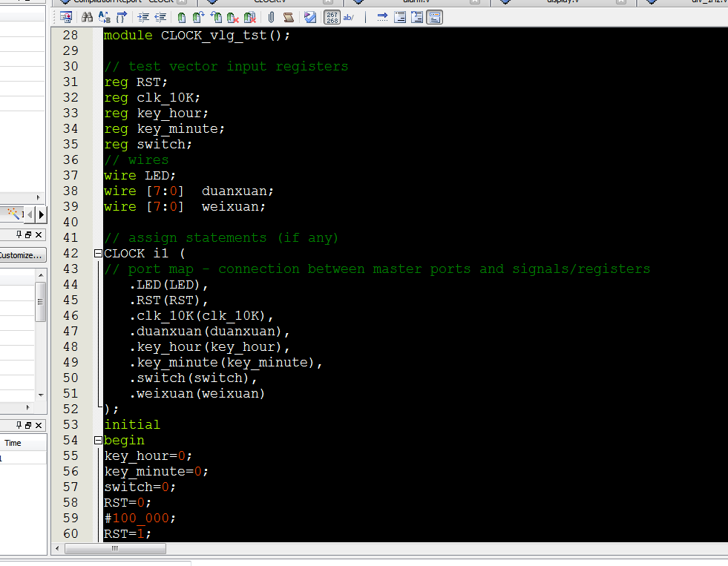Float the panel above Customize button

coord(28,234)
